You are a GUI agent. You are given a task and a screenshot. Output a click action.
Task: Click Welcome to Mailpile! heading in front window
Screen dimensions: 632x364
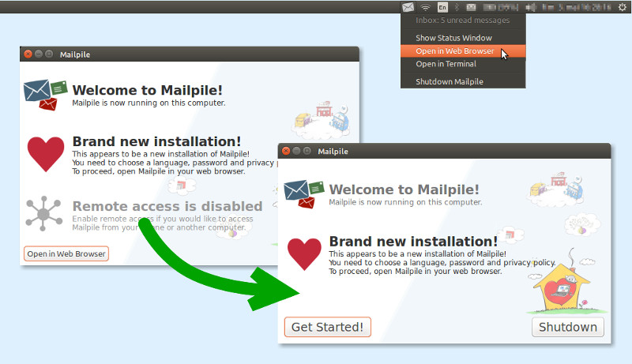(x=404, y=190)
